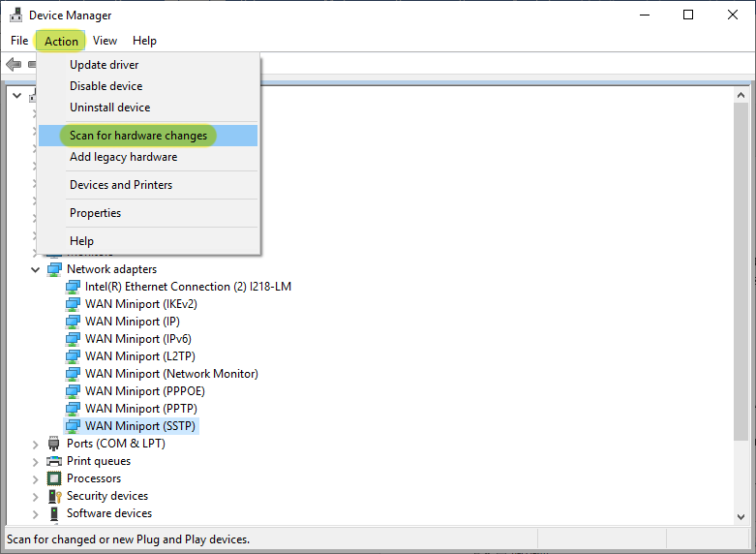Open Devices and Printers from menu
Screen dimensions: 756x554
coord(148,185)
